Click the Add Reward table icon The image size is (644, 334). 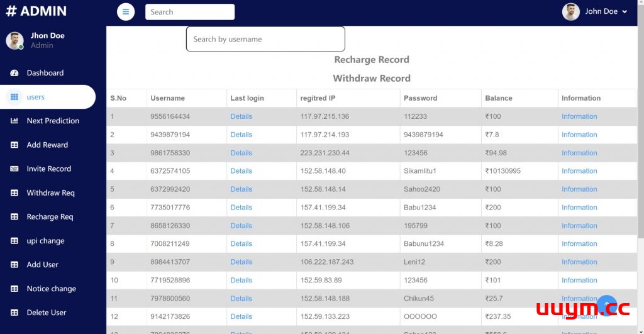click(14, 145)
